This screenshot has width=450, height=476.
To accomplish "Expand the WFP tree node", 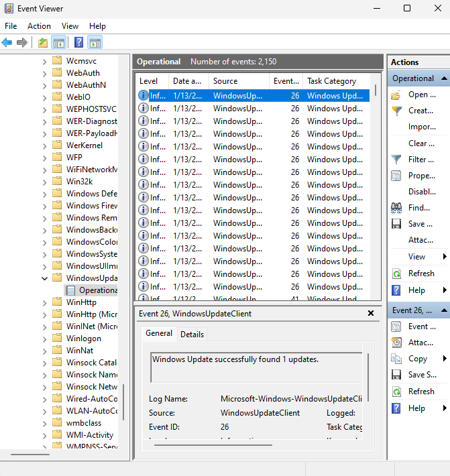I will (x=45, y=158).
